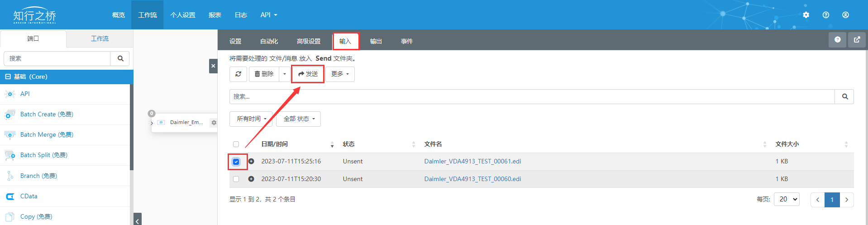868x225 pixels.
Task: Open the settings gear in top bar
Action: (806, 15)
